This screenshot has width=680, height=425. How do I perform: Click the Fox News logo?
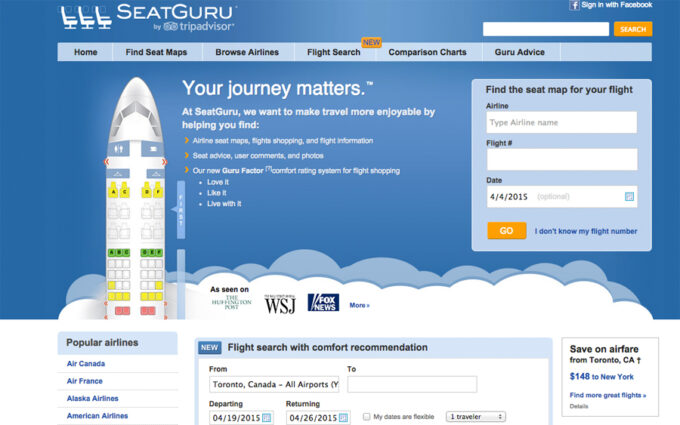click(x=323, y=302)
